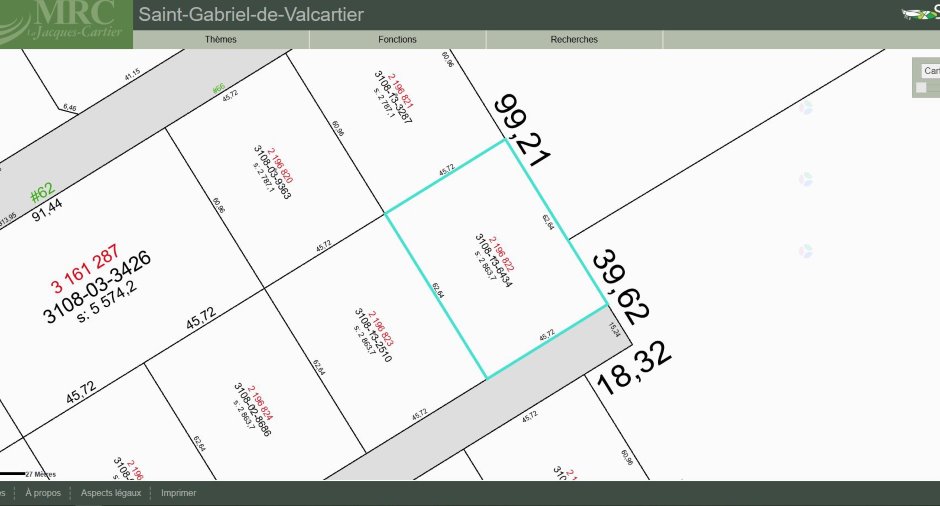Open the Recherches menu

click(574, 40)
